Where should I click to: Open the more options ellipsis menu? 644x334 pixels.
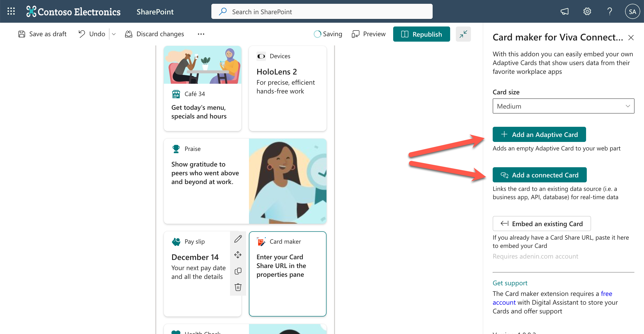(x=201, y=34)
